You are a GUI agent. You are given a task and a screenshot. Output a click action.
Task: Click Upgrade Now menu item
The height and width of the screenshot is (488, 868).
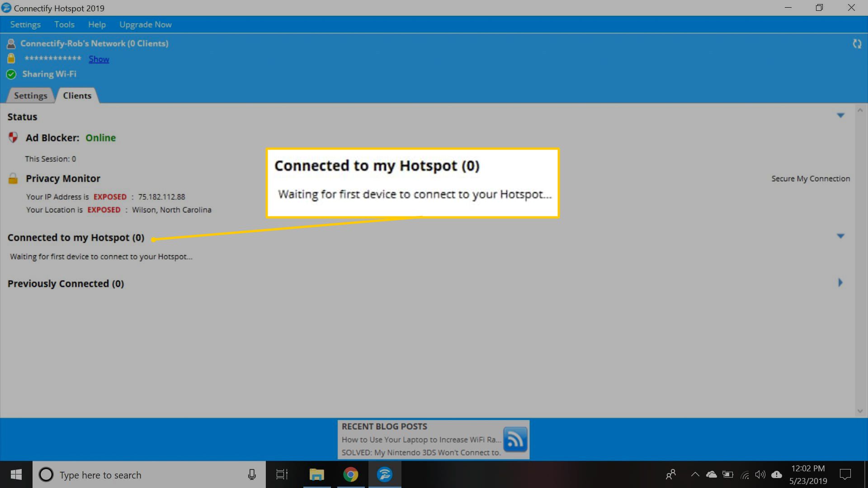click(x=146, y=24)
